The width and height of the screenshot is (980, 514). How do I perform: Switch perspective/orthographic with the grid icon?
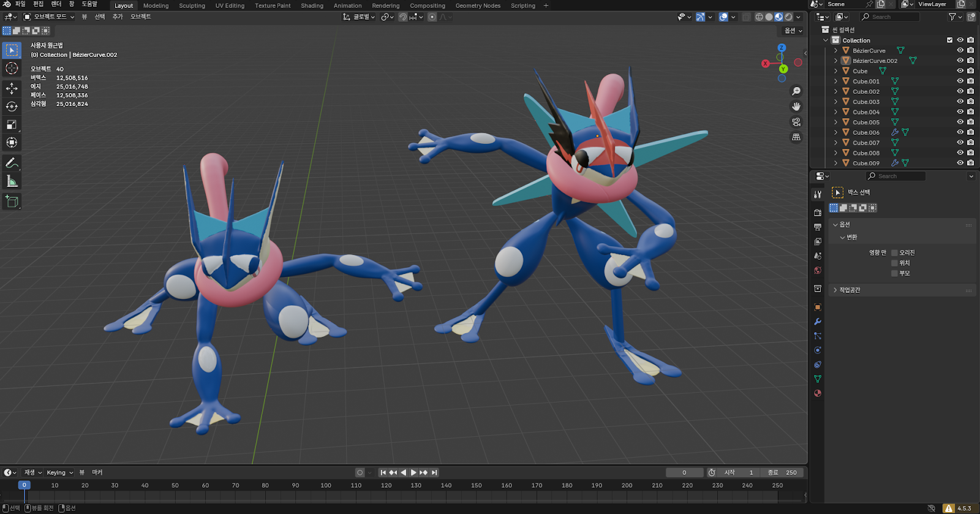pyautogui.click(x=796, y=137)
